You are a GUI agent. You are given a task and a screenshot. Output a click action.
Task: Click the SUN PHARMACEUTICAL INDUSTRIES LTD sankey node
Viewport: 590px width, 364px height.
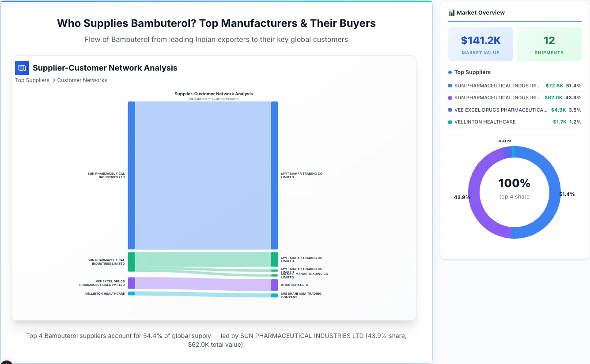coord(131,176)
